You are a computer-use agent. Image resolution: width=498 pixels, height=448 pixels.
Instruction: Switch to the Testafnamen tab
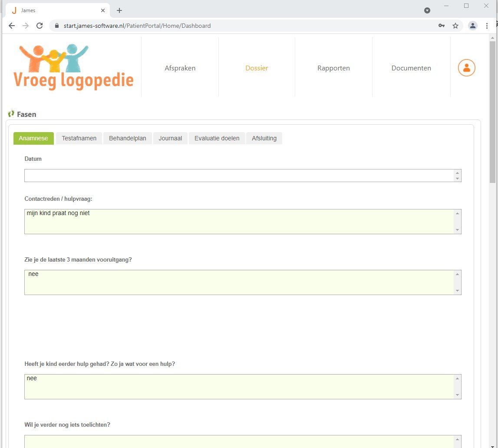[79, 138]
